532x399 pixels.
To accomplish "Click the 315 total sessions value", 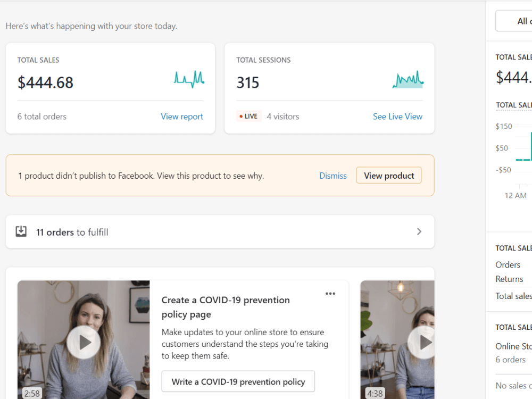I will point(248,82).
